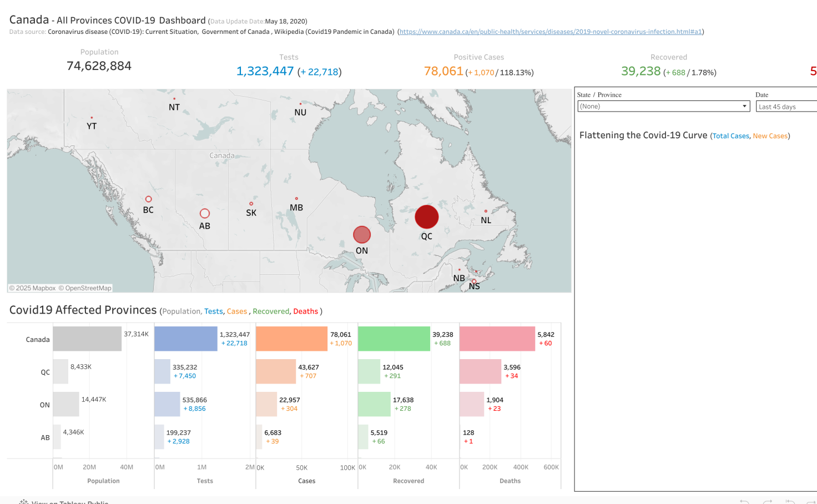Image resolution: width=817 pixels, height=504 pixels.
Task: Select the orange Canada Cases bar
Action: [x=291, y=339]
